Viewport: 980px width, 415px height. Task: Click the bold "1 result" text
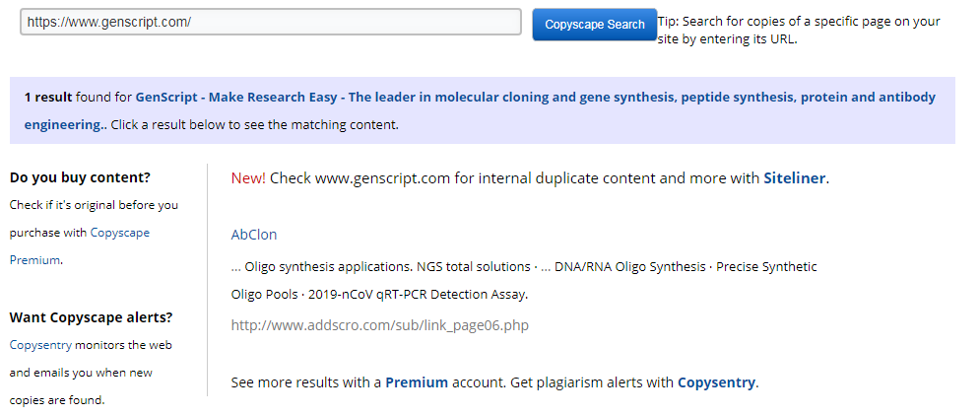tap(48, 98)
